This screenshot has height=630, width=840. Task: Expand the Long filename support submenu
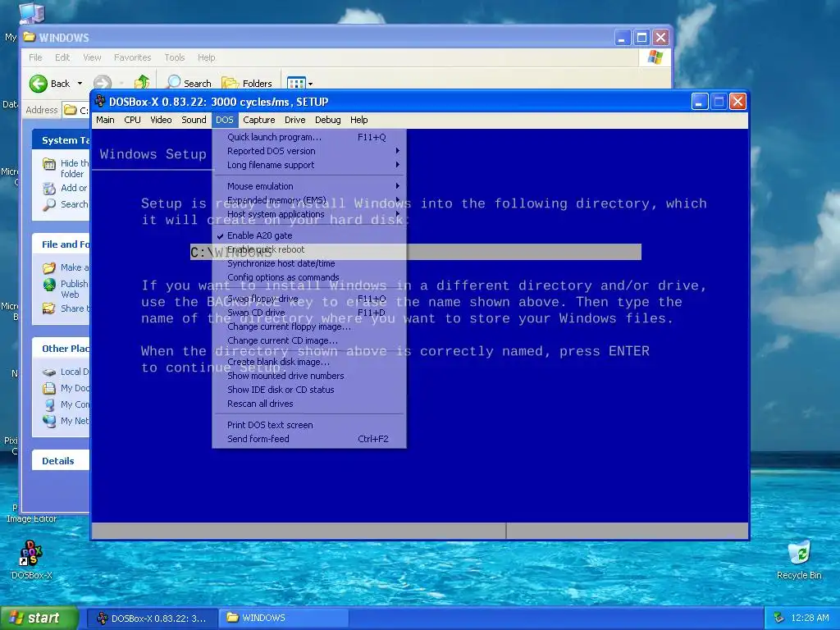click(x=309, y=165)
